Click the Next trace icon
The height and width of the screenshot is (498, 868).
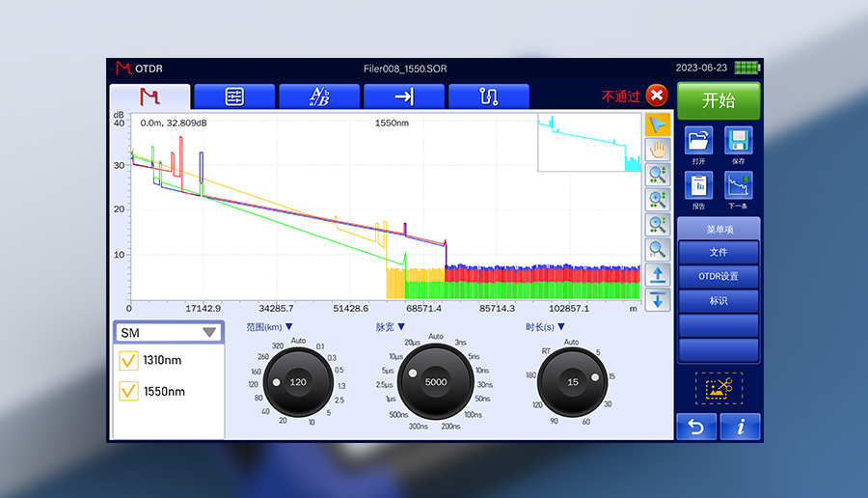738,185
